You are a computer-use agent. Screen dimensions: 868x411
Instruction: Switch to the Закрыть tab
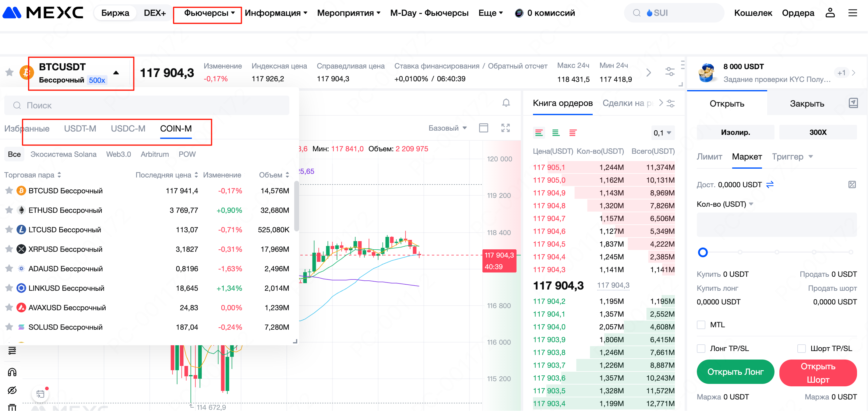[x=807, y=104]
